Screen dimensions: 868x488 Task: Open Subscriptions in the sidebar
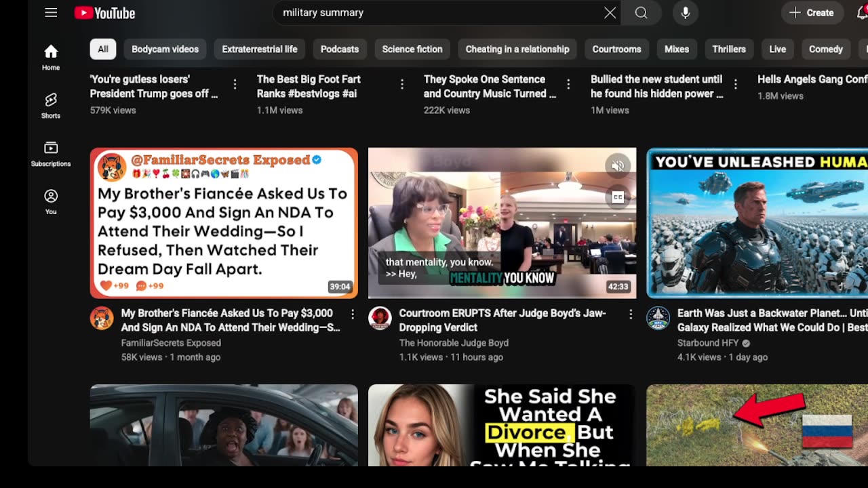(51, 154)
